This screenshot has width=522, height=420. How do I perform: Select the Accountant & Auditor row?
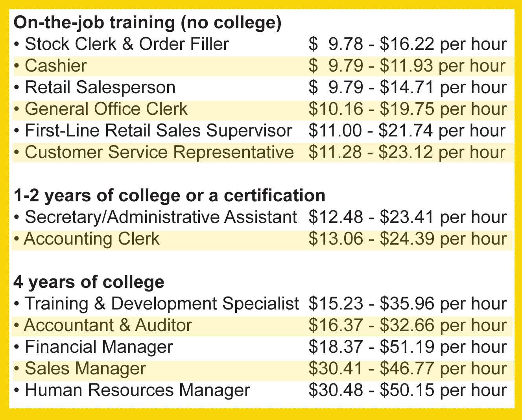(x=263, y=326)
